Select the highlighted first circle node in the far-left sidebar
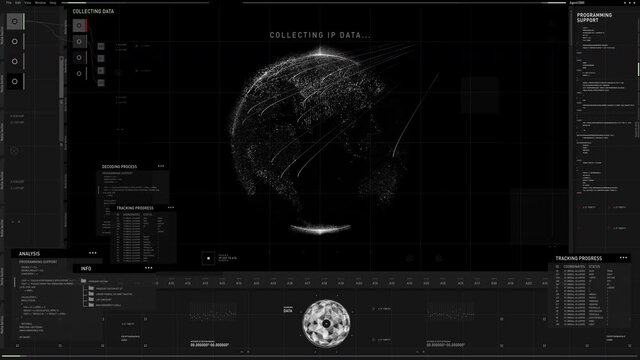The width and height of the screenshot is (640, 360). (x=15, y=21)
